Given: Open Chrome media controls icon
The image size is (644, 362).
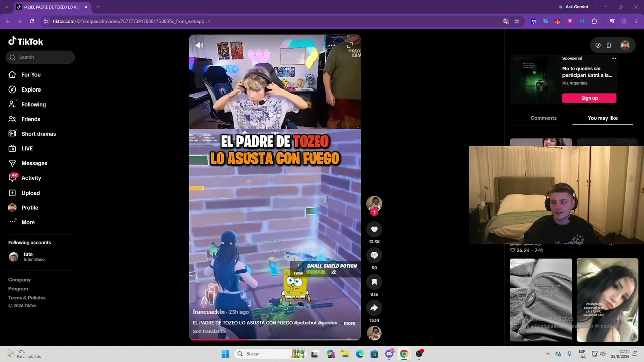Looking at the screenshot, I should coord(612,21).
